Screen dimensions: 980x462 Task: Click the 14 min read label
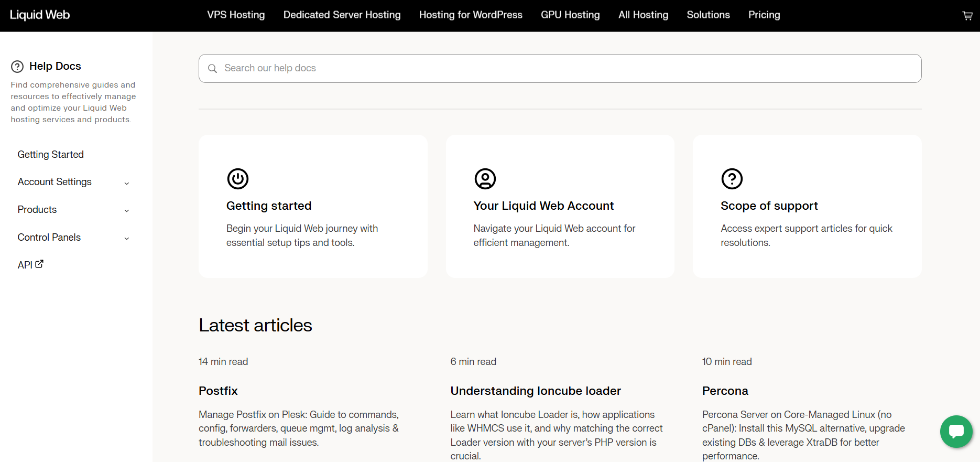[x=223, y=361]
